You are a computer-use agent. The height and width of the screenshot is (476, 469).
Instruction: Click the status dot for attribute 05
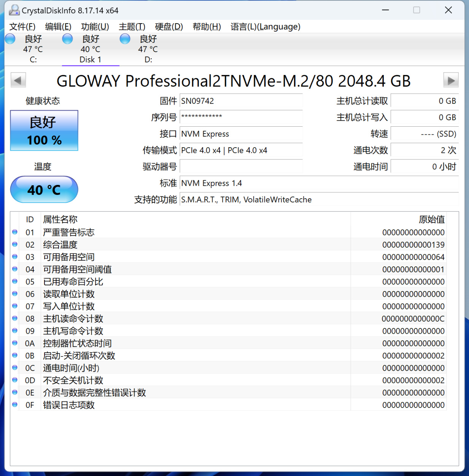point(15,281)
